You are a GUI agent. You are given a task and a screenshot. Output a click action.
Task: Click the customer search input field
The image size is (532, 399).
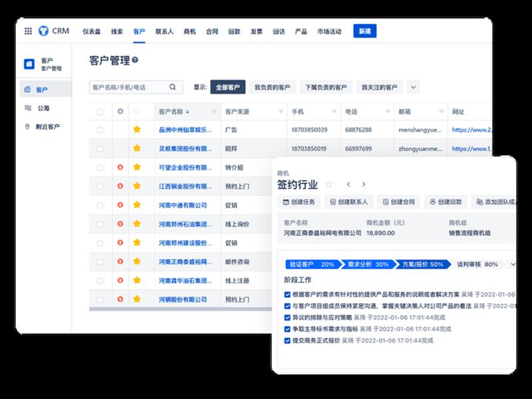[136, 87]
